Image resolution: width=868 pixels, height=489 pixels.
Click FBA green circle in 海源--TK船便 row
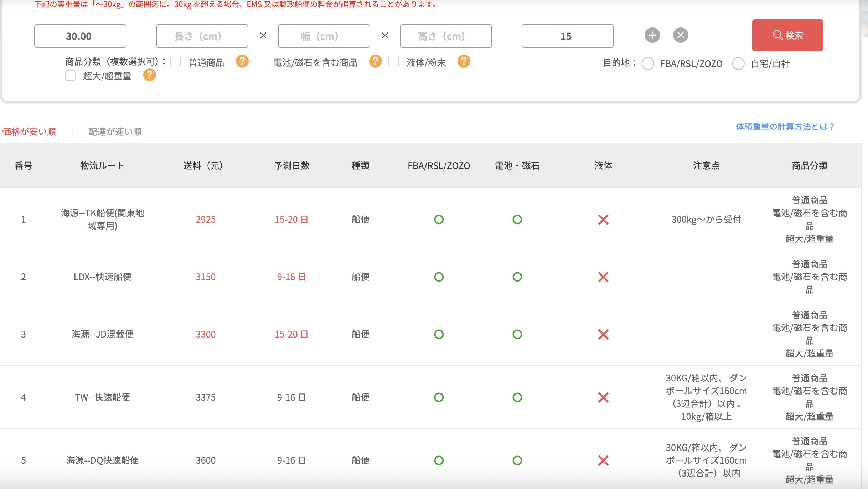(x=439, y=220)
